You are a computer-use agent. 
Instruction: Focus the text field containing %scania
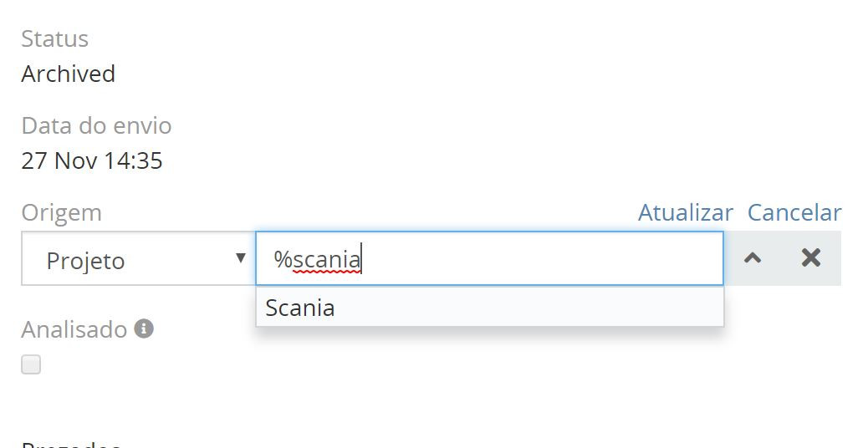535,259
